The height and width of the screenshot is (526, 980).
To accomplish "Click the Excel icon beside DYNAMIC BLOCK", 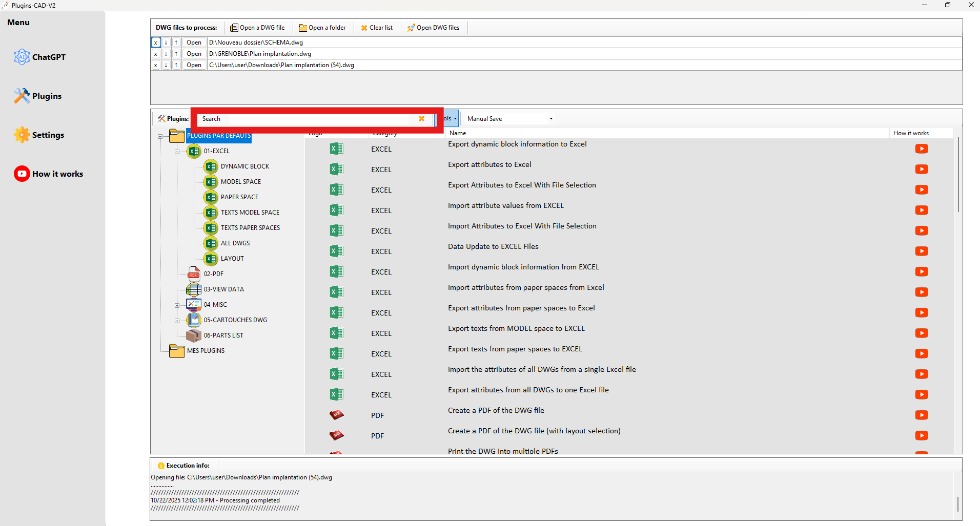I will 210,166.
